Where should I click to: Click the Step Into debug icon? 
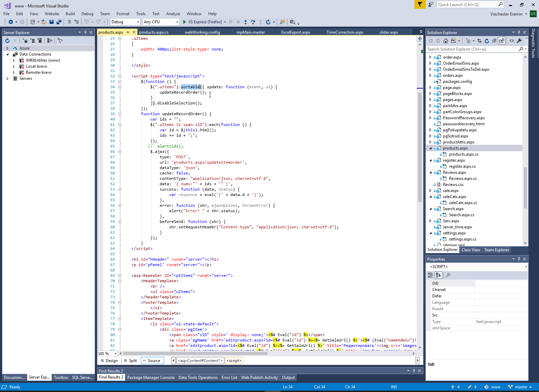[246, 22]
